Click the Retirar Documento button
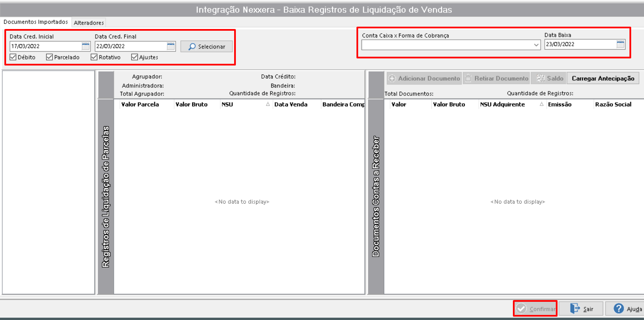The height and width of the screenshot is (320, 644). tap(496, 78)
